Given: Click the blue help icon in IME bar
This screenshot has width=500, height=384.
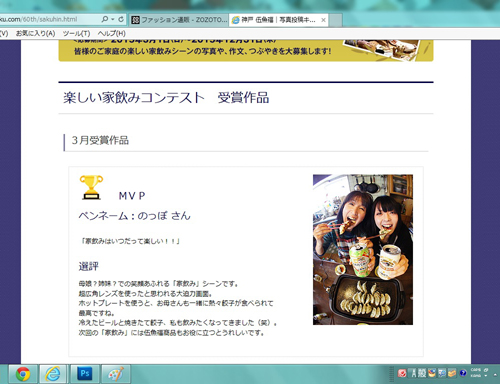Looking at the screenshot, I should (463, 373).
